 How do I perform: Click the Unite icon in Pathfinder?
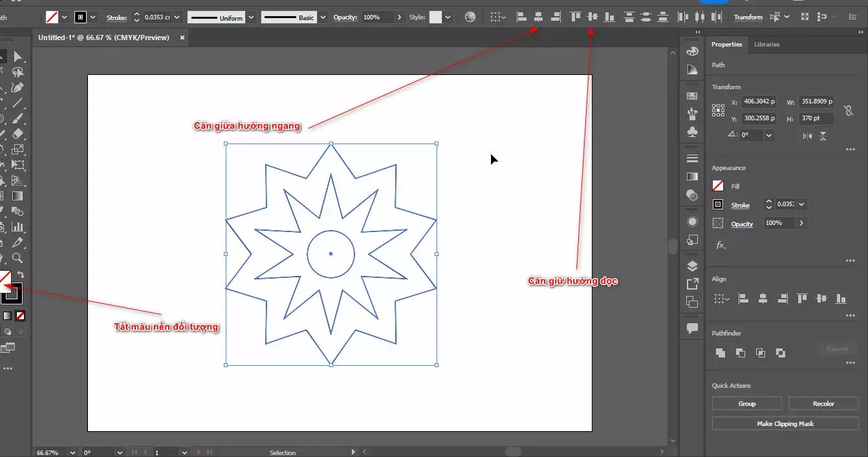pos(721,353)
